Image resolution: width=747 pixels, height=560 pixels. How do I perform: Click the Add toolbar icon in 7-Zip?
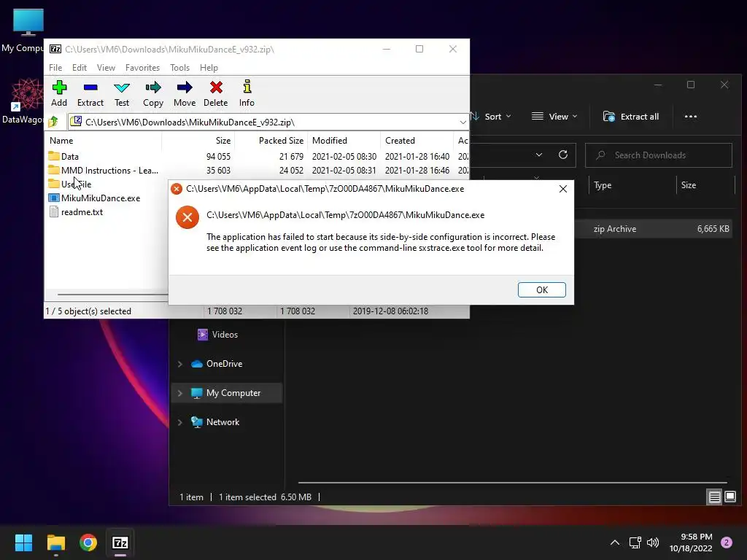tap(59, 93)
